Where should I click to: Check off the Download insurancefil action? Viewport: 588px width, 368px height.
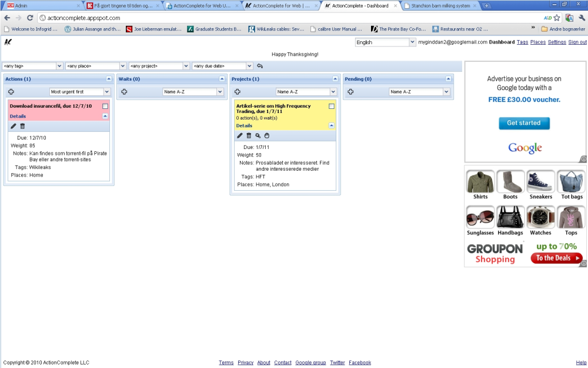pos(105,106)
